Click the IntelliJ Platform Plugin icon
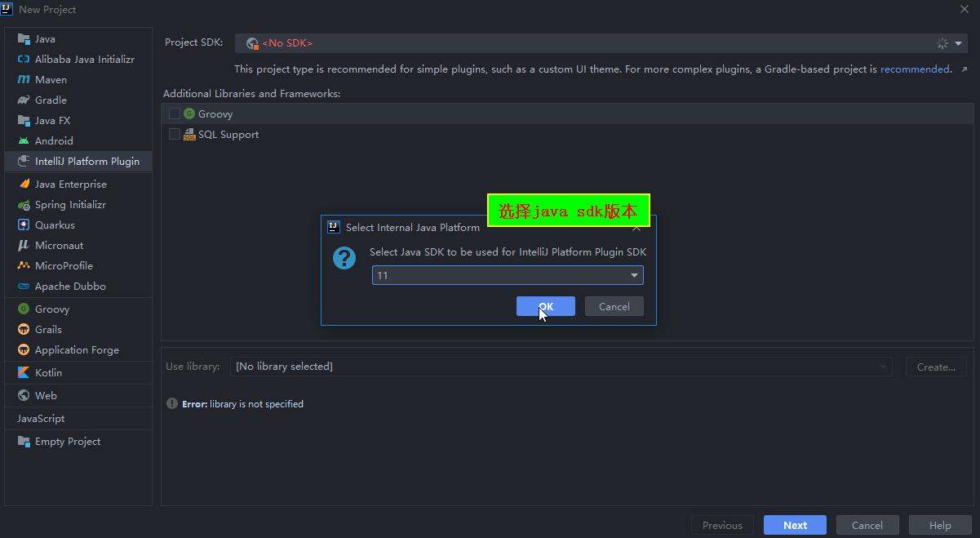Screen dimensions: 980x538 (x=24, y=161)
